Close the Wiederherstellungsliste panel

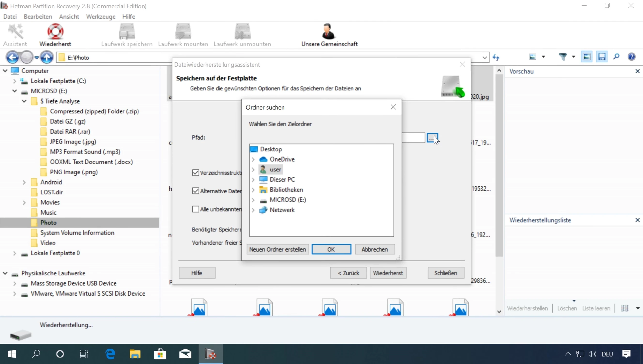[x=637, y=220]
